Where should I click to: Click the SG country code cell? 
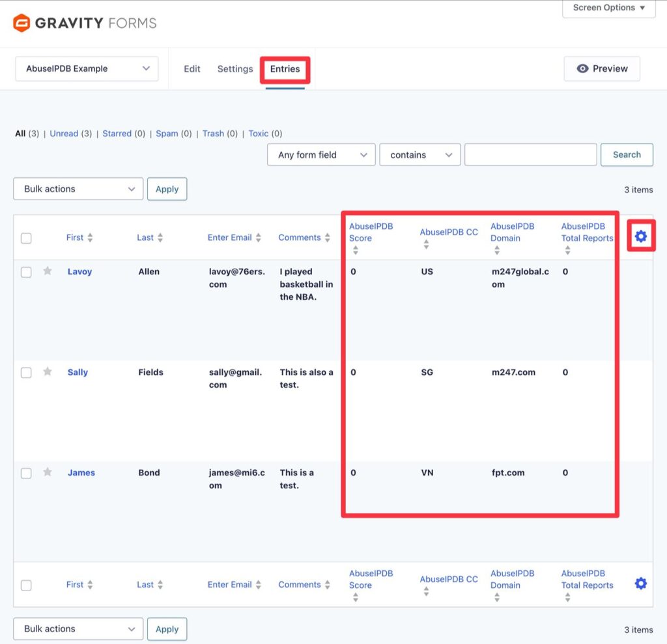(427, 372)
